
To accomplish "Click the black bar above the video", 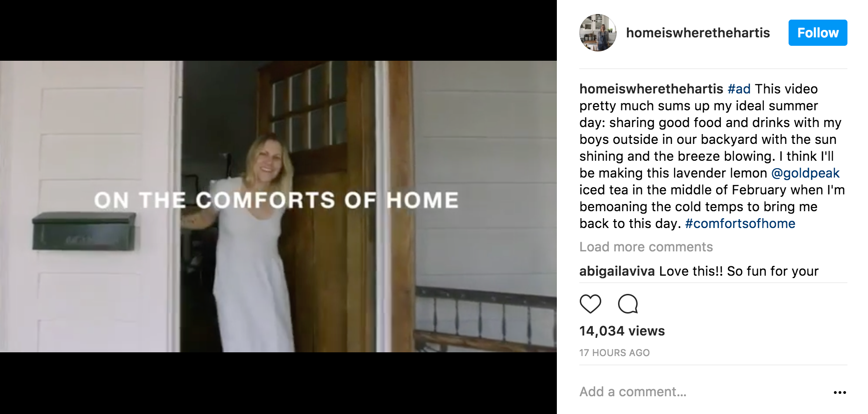I will pyautogui.click(x=278, y=30).
